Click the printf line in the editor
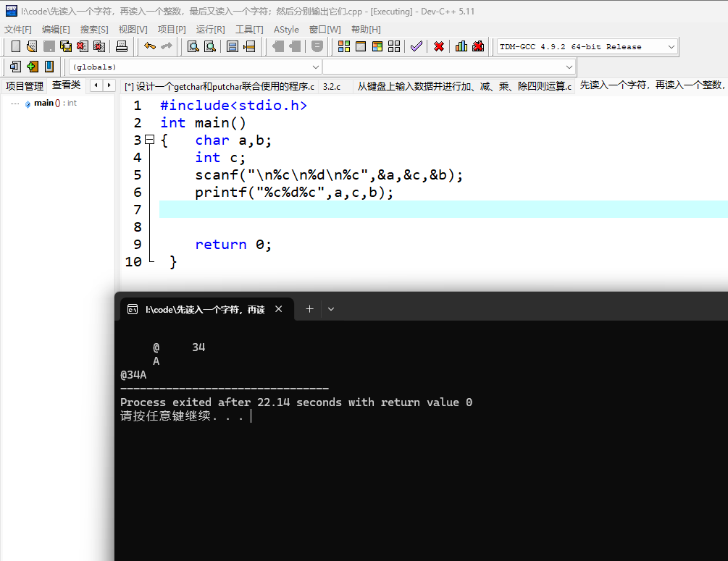 point(294,192)
